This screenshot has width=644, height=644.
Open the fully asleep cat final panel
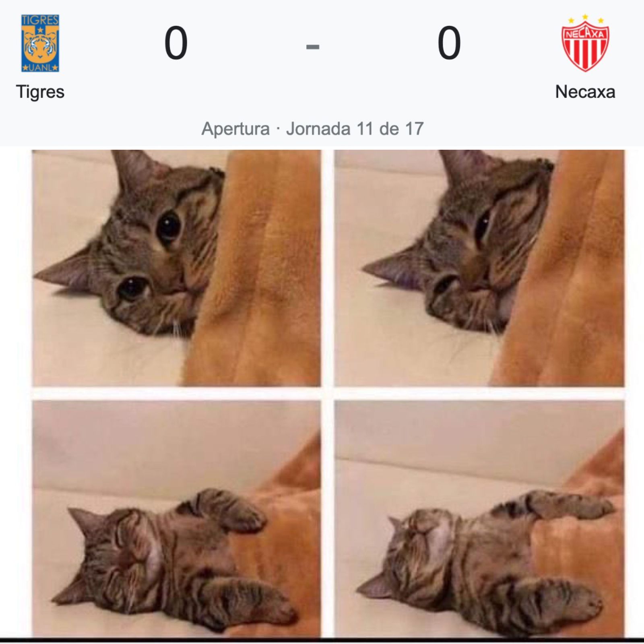pos(479,519)
